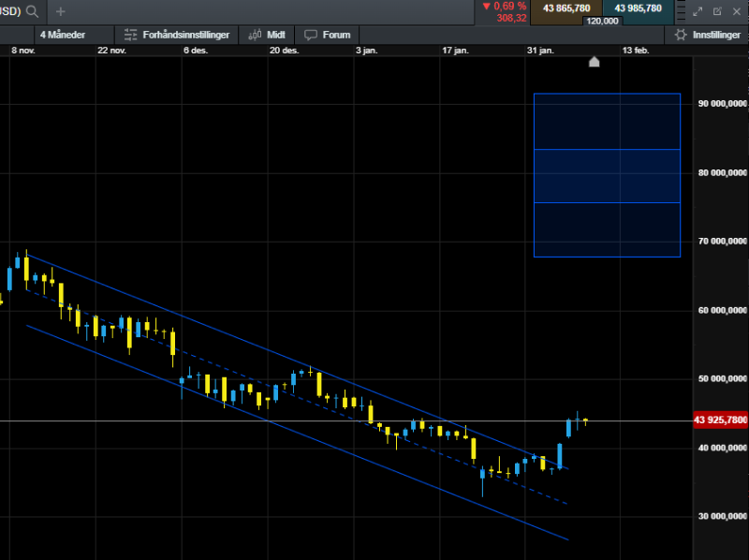This screenshot has height=560, width=749.
Task: Click the expand-to-fullscreen arrows icon
Action: coord(697,12)
